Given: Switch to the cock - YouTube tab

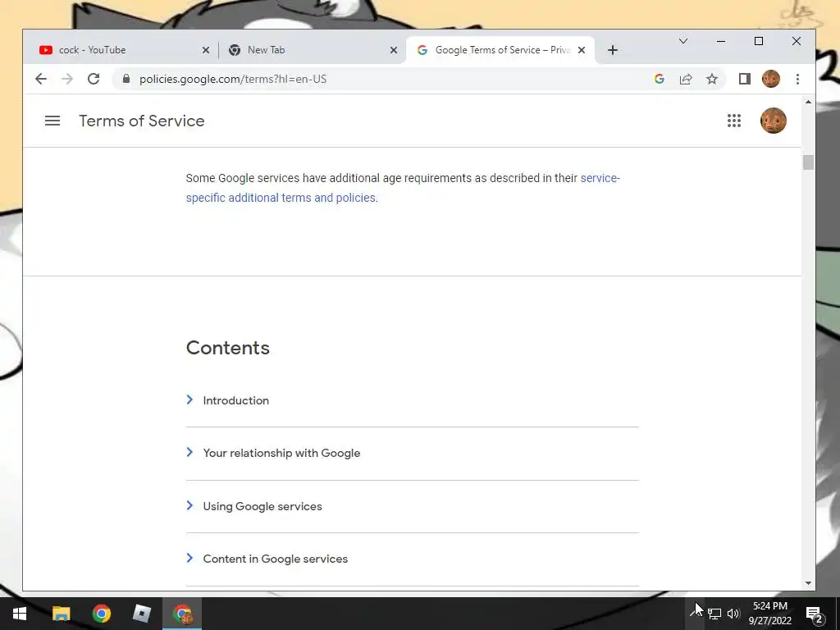Looking at the screenshot, I should pos(125,50).
